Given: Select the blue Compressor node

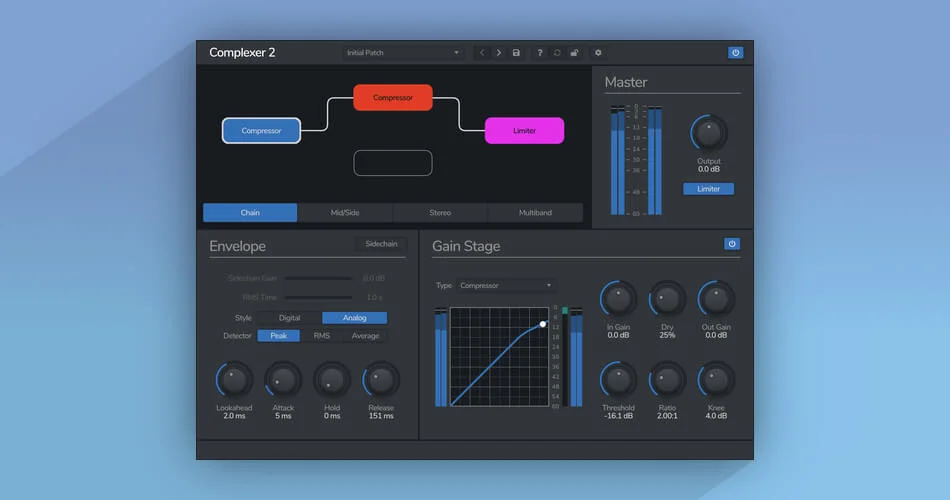Looking at the screenshot, I should [261, 130].
